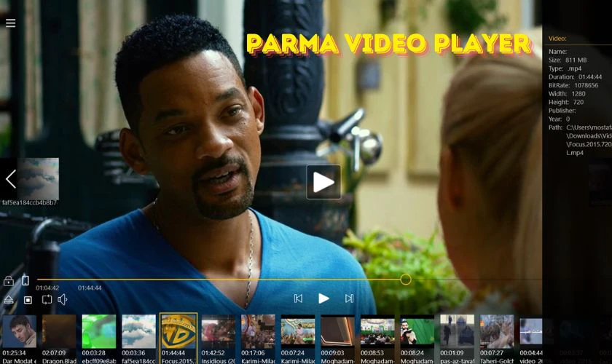Image resolution: width=612 pixels, height=364 pixels.
Task: Select the pas-az-tavat video thumbnail
Action: tap(457, 332)
